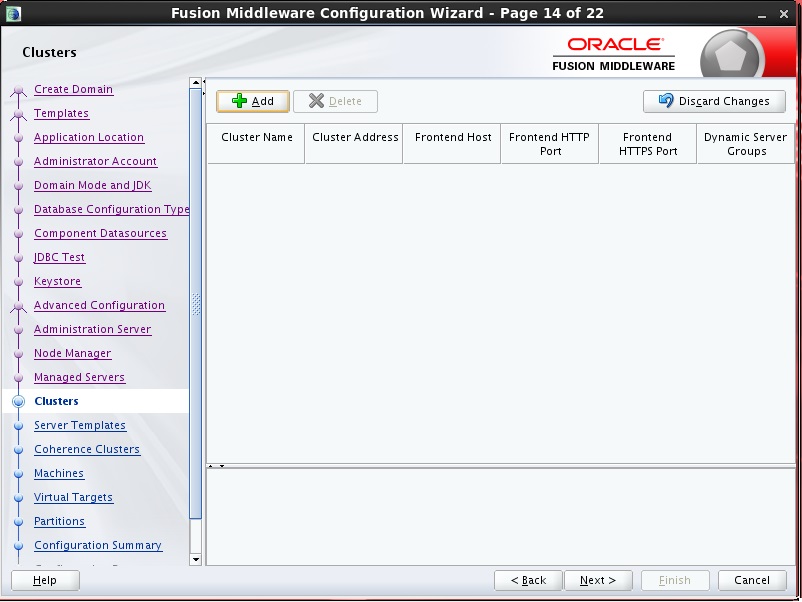Screen dimensions: 802x602
Task: Click Dynamic Server Groups column header
Action: click(746, 144)
